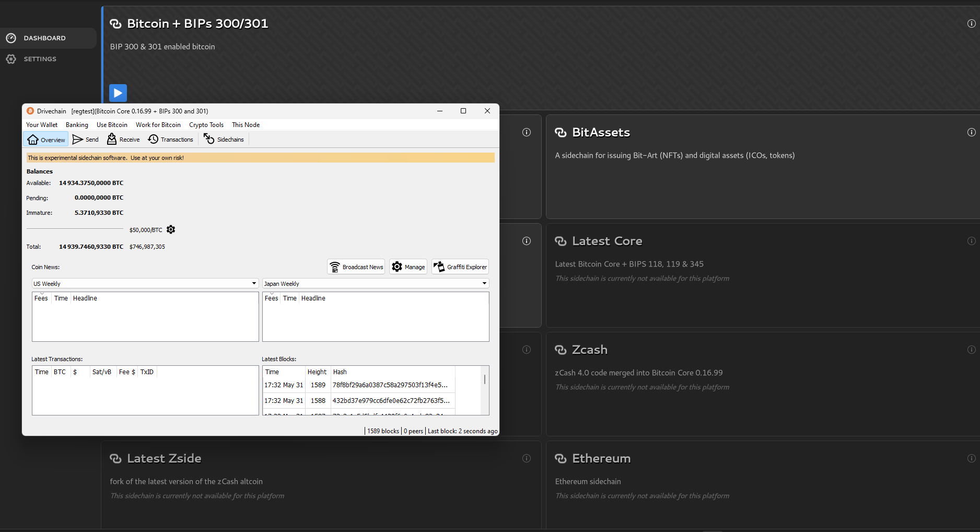Image resolution: width=980 pixels, height=532 pixels.
Task: Show the Transactions history view
Action: pyautogui.click(x=171, y=140)
